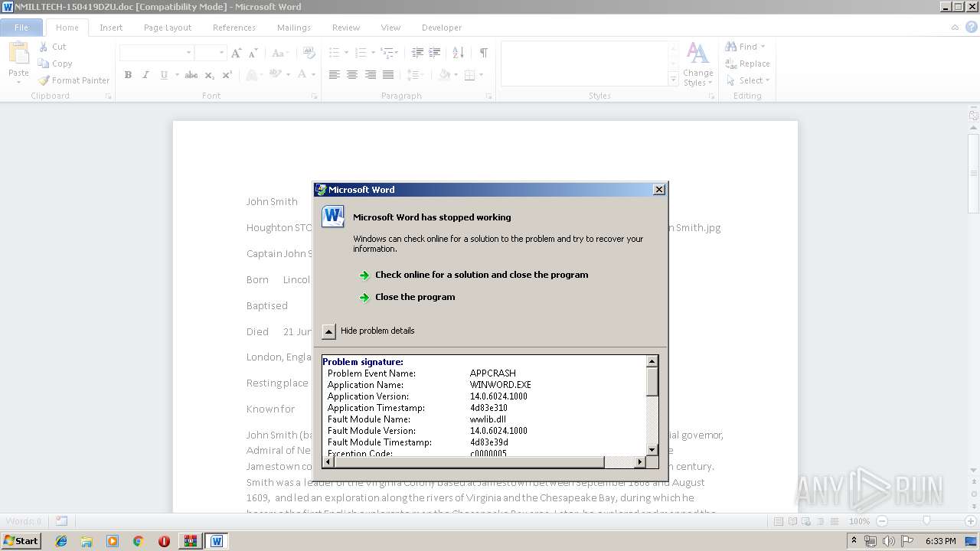Open Font dialog launcher
This screenshot has height=551, width=980.
click(x=315, y=96)
